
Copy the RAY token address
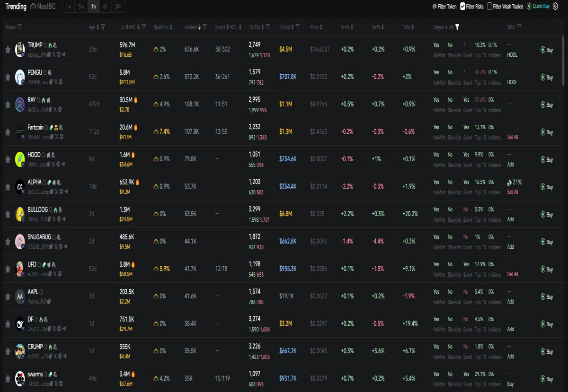click(50, 109)
